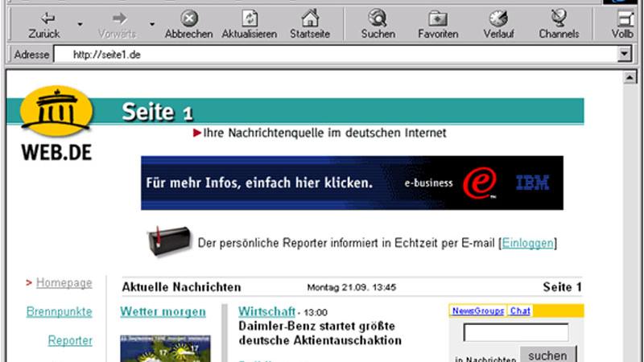Viewport: 644px width, 362px height.
Task: Show browsing history via Verlauf
Action: pos(498,25)
